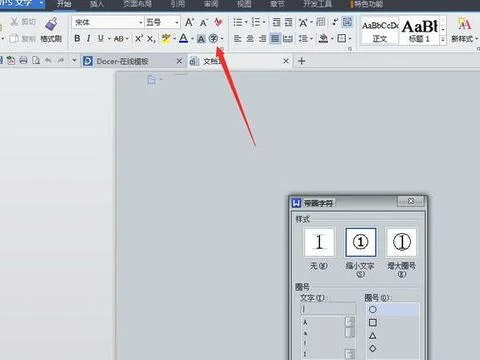Open the 章节 ribbon tab
The image size is (480, 360).
click(x=277, y=4)
